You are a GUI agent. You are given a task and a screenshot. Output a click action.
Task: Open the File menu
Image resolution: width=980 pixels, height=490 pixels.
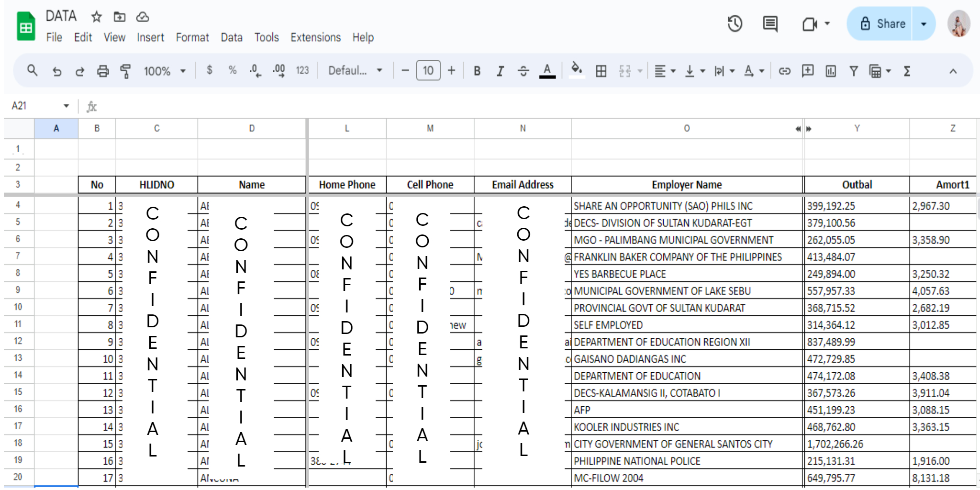click(x=54, y=37)
